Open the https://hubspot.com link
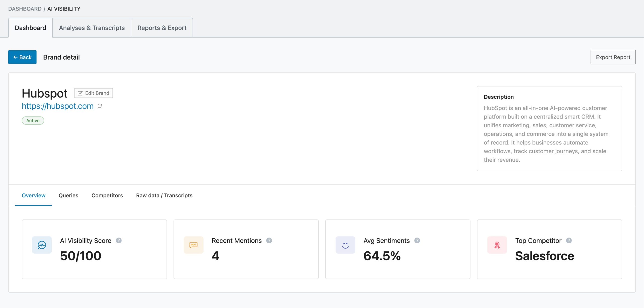The image size is (644, 308). point(58,106)
